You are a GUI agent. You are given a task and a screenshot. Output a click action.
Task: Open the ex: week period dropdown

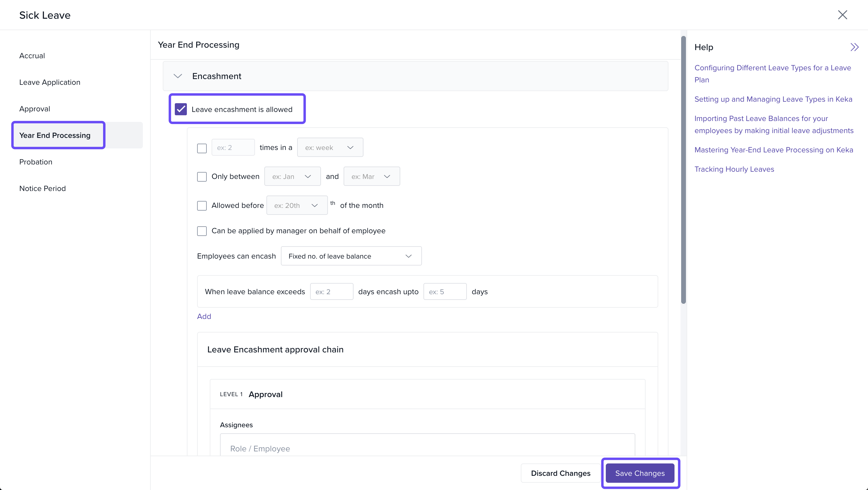pyautogui.click(x=330, y=148)
